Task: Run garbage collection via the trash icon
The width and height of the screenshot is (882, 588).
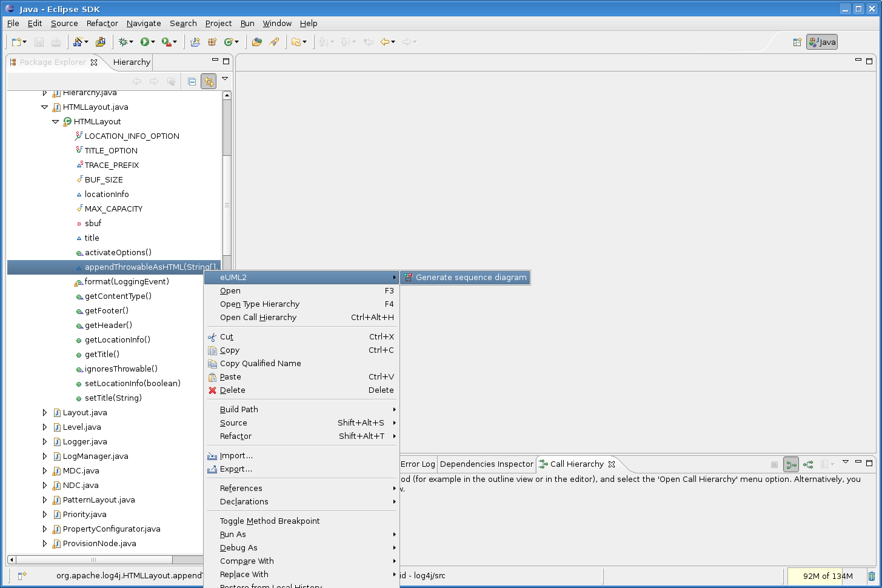Action: click(872, 576)
